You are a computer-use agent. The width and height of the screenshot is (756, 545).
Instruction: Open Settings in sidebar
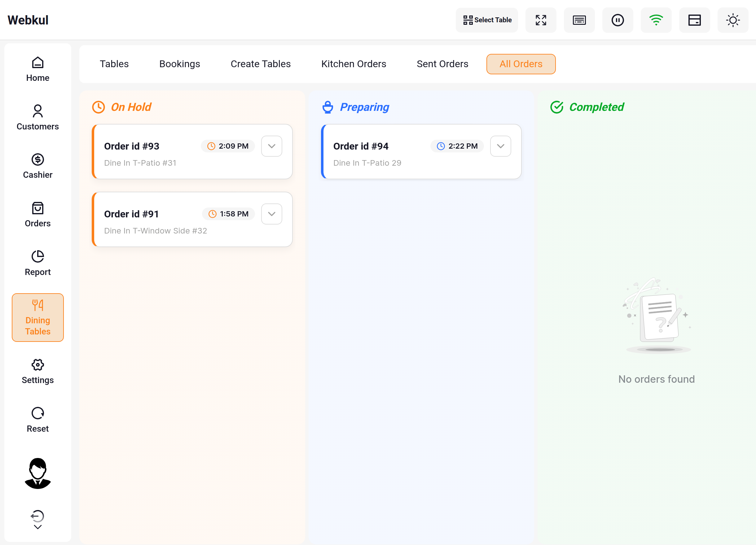[x=38, y=372]
